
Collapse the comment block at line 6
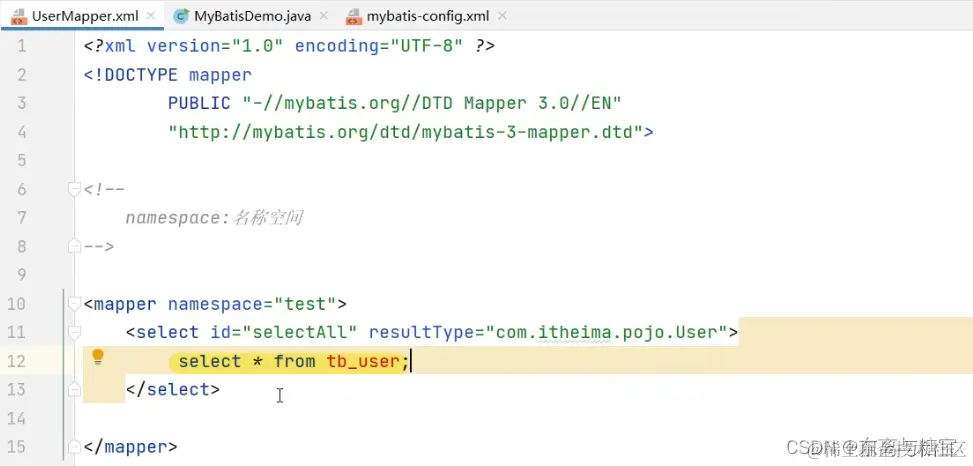click(x=74, y=189)
